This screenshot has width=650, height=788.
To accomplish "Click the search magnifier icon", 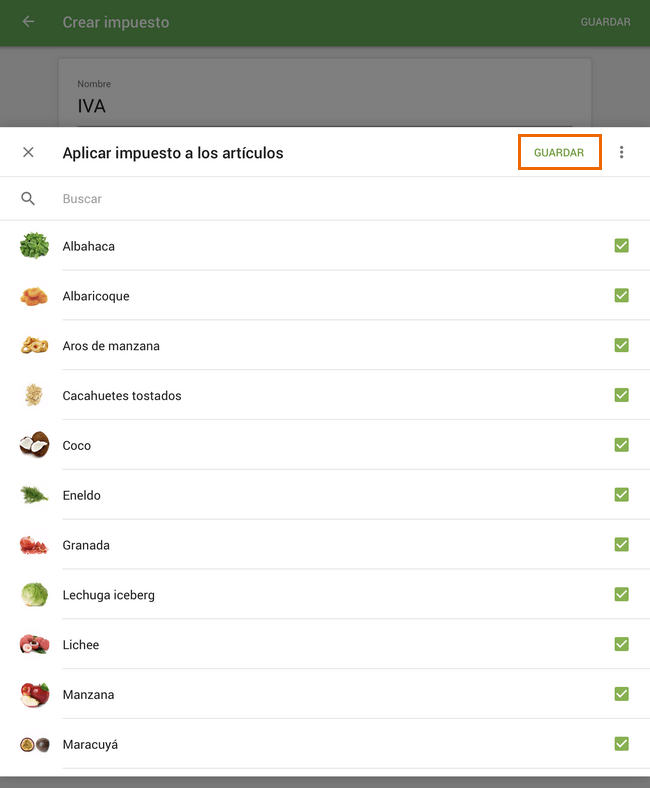I will 28,199.
